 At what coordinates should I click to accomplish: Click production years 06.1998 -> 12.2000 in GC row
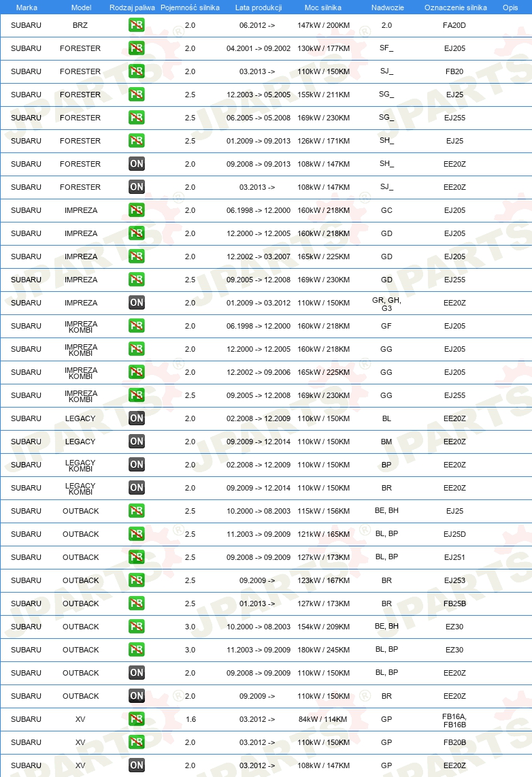tap(259, 210)
